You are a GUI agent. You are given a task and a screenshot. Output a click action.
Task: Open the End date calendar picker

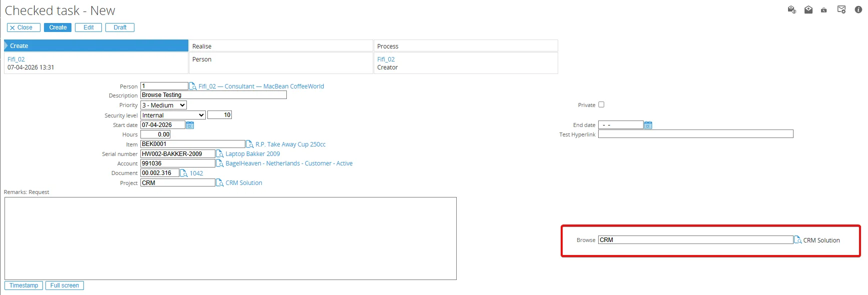[648, 125]
